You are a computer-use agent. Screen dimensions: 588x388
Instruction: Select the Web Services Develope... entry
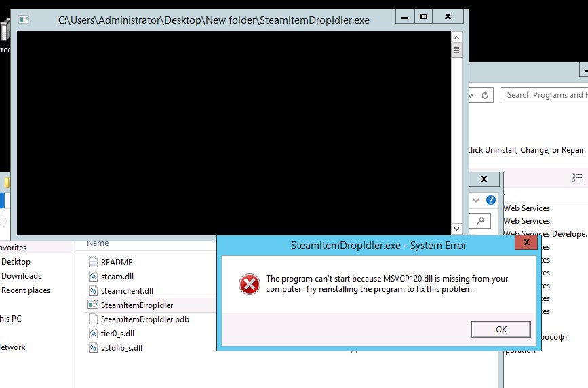[x=545, y=234]
